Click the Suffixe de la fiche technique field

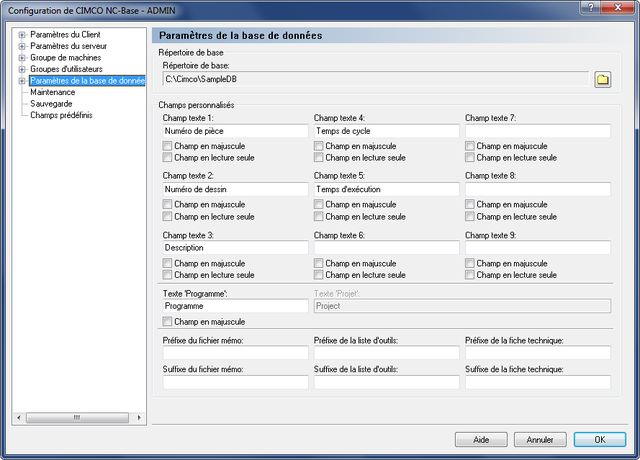click(538, 382)
